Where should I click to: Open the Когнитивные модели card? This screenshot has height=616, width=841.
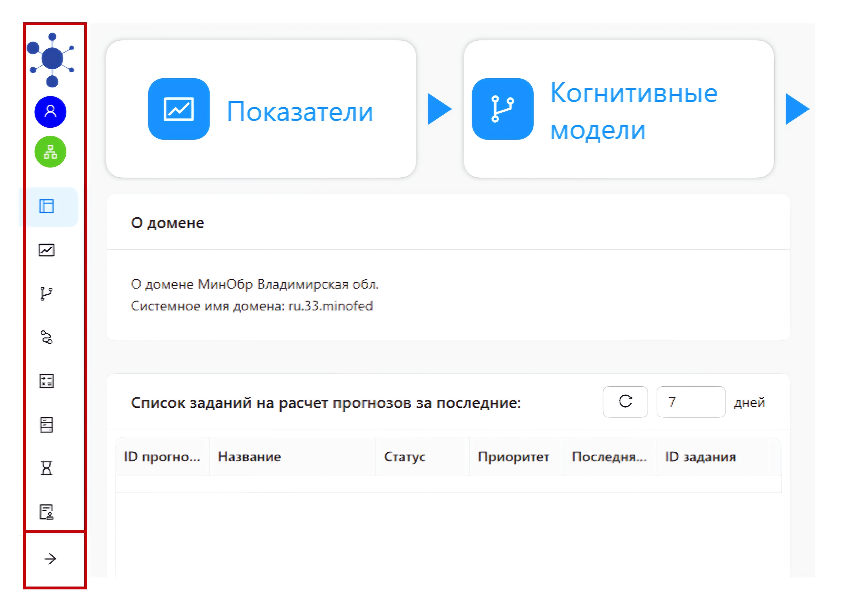click(619, 109)
